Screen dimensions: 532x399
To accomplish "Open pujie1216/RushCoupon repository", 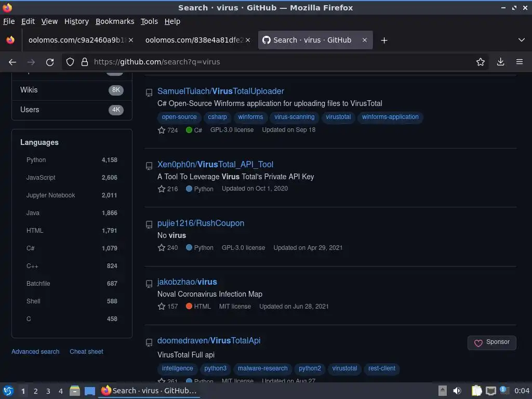I will click(x=201, y=223).
